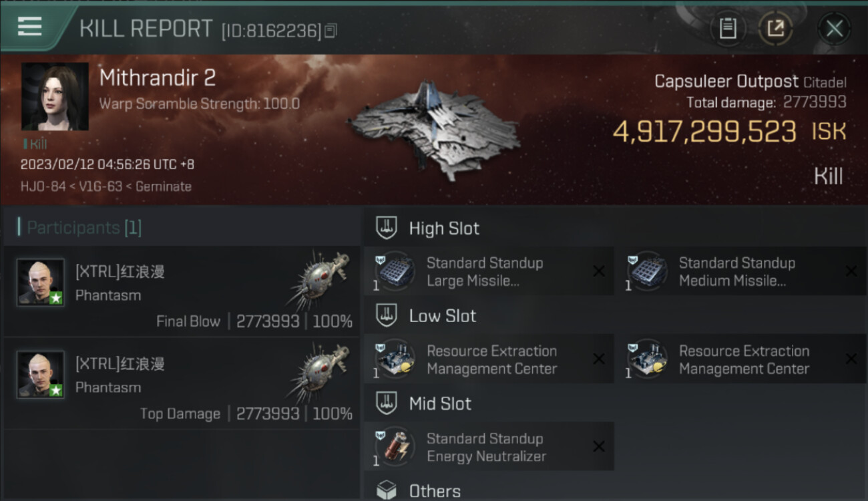Click the share export icon
Screen dimensions: 868x501
tap(775, 29)
